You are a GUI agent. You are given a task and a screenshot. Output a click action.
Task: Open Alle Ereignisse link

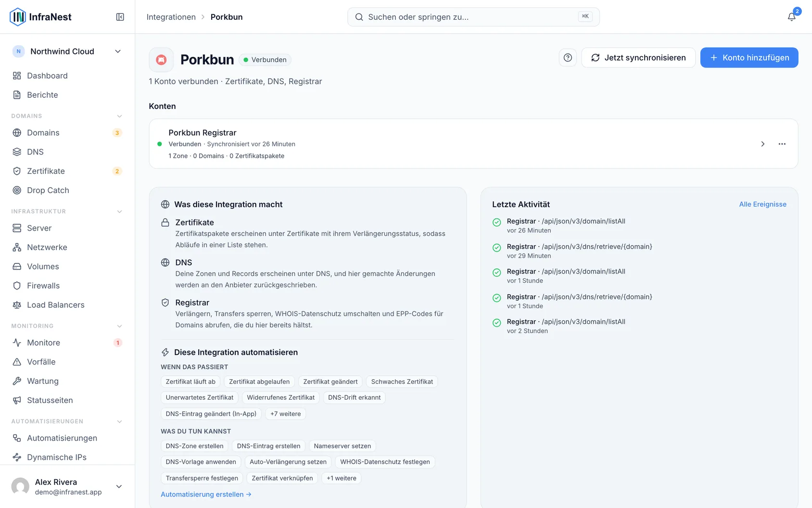click(762, 204)
